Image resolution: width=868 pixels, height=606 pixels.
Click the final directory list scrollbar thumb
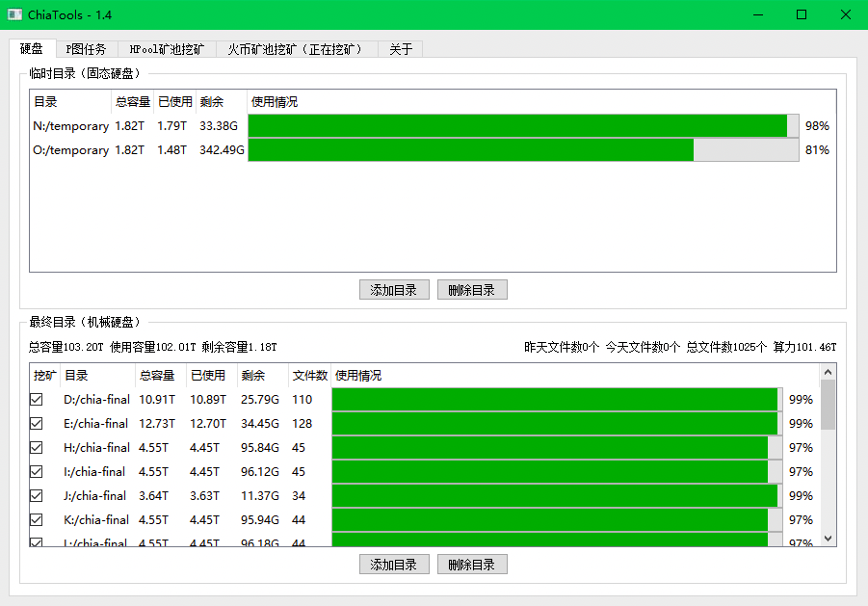(828, 405)
